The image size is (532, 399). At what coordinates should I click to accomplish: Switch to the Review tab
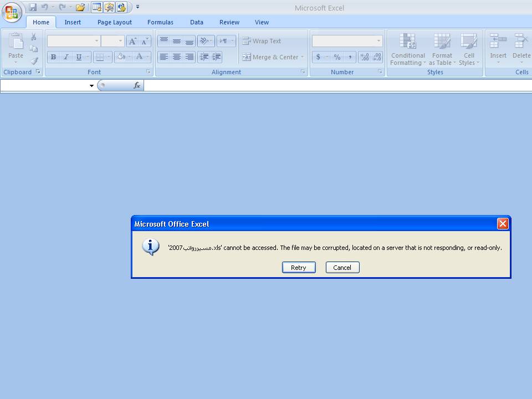(x=229, y=22)
